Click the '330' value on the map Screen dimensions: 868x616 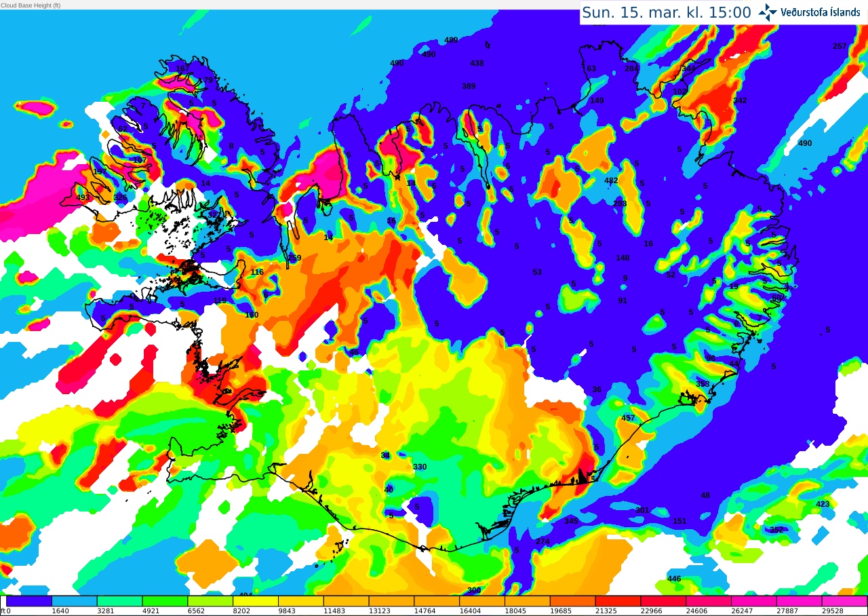tap(420, 467)
